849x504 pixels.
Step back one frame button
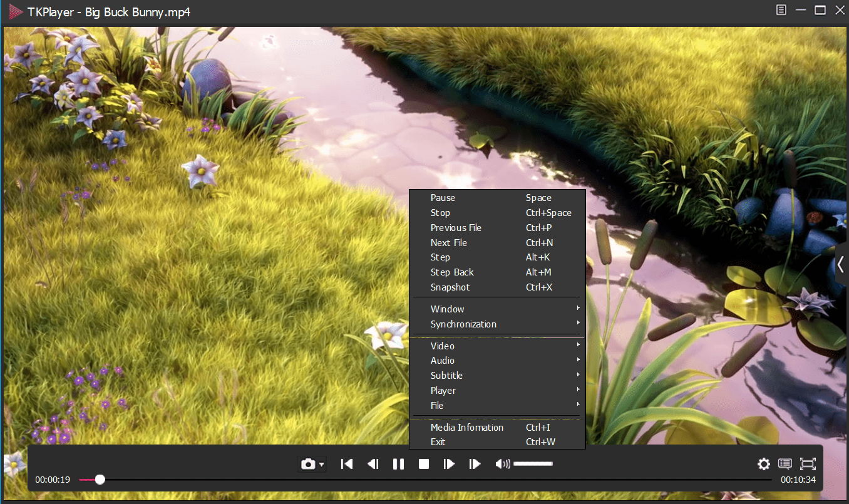pyautogui.click(x=373, y=464)
